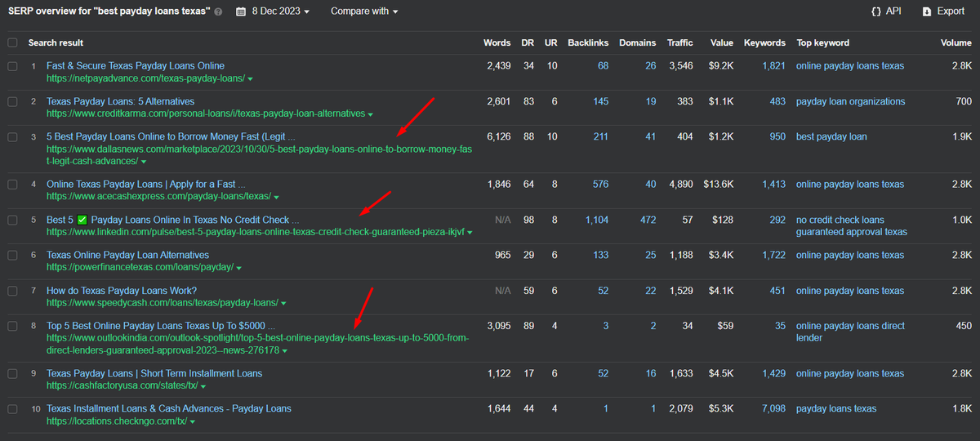Open the Compare with dropdown

[x=364, y=11]
